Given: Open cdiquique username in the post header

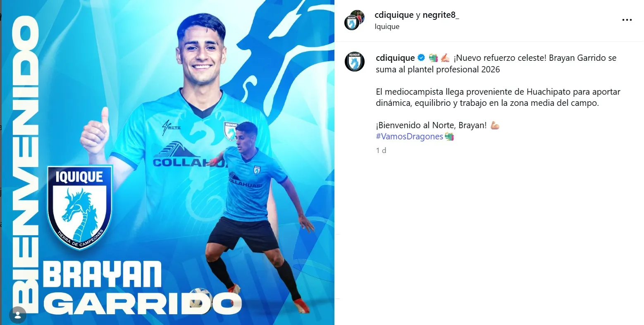Looking at the screenshot, I should click(x=394, y=15).
